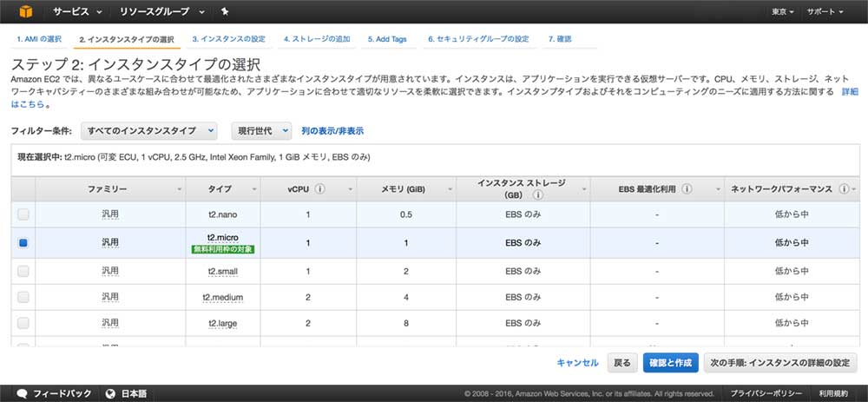Viewport: 868px width, 402px height.
Task: Switch to 6. セキュリティグループの設定 step
Action: click(x=478, y=39)
